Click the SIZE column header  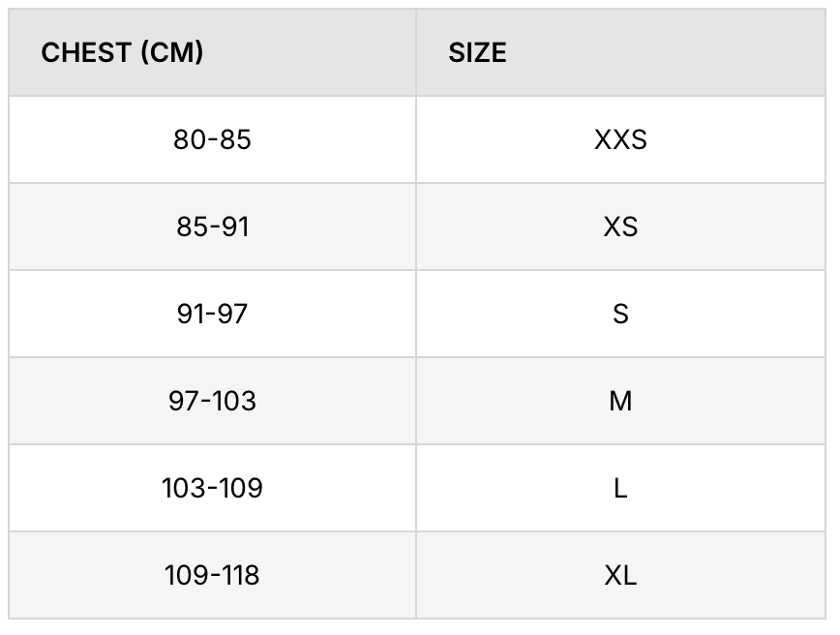[477, 53]
